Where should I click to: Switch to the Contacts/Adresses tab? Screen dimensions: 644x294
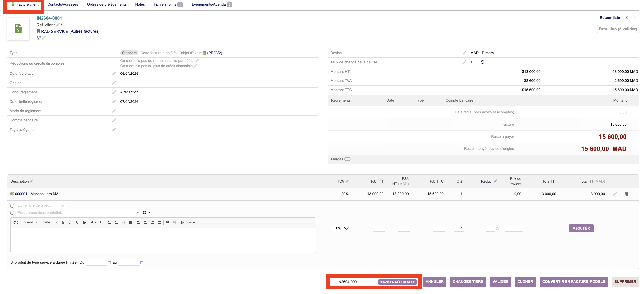point(63,4)
